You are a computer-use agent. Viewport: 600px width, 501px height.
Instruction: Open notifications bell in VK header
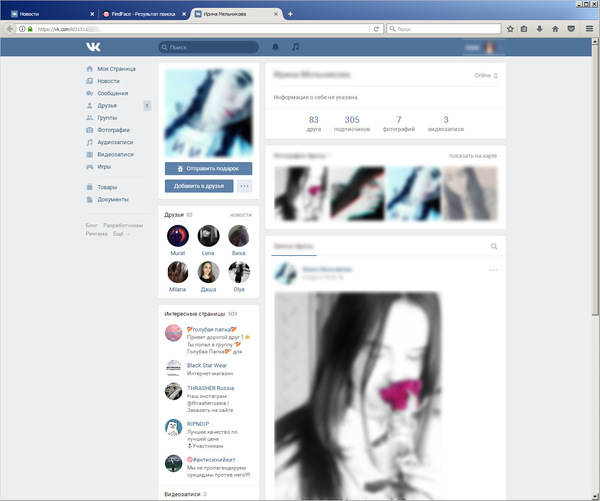pyautogui.click(x=276, y=47)
